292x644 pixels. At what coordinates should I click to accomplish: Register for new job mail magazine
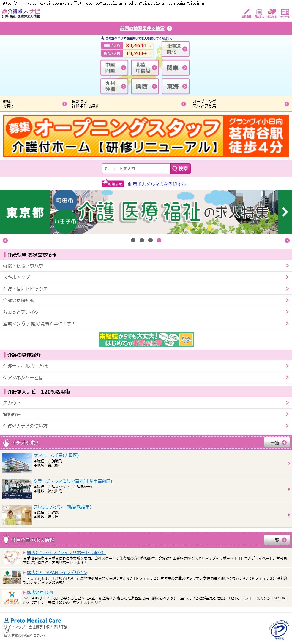(x=157, y=184)
